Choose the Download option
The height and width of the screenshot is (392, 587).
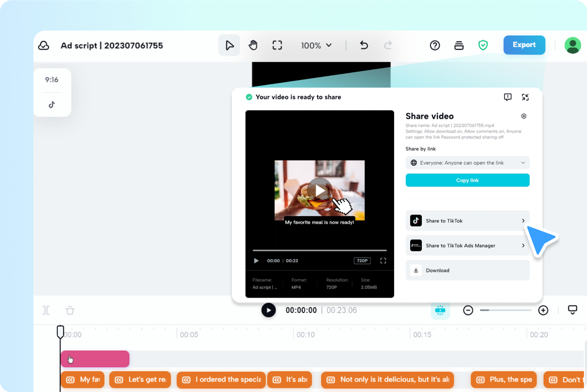click(468, 270)
